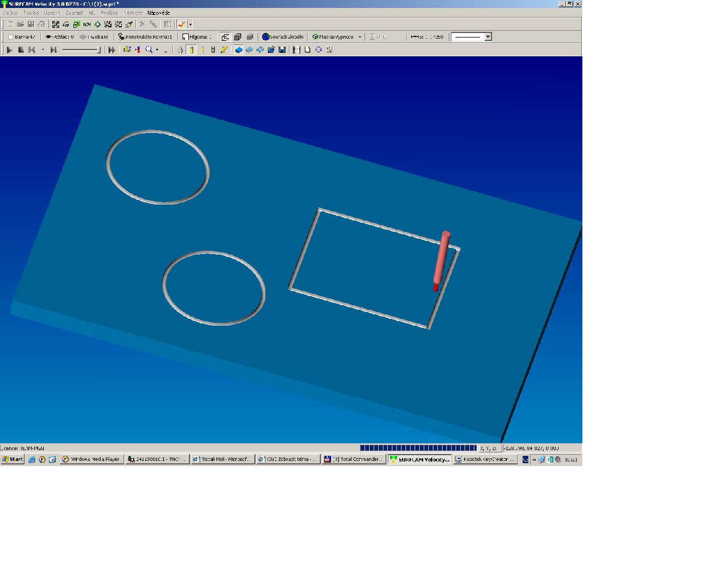Image resolution: width=728 pixels, height=582 pixels.
Task: Click the Open file folder icon
Action: 20,24
